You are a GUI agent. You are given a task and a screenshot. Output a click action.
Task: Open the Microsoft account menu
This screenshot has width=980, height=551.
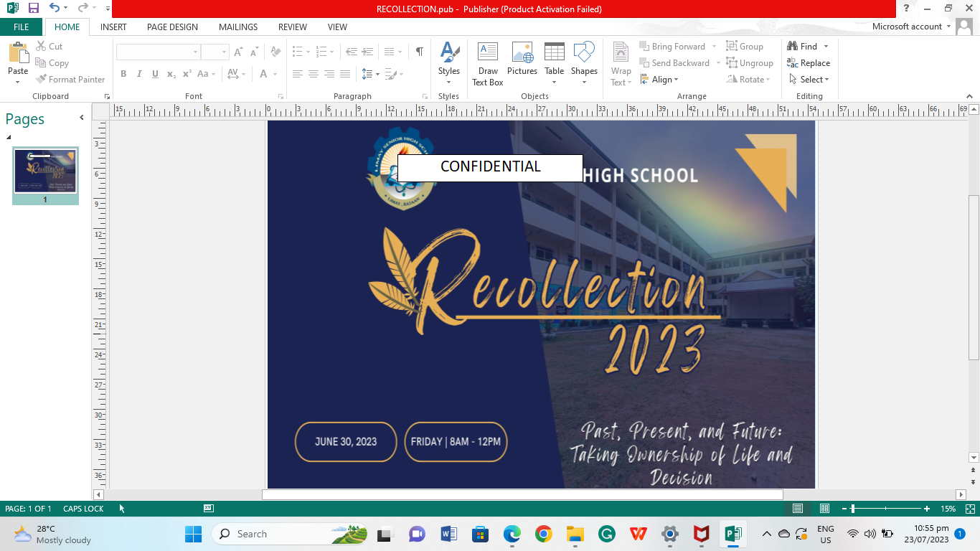coord(911,27)
